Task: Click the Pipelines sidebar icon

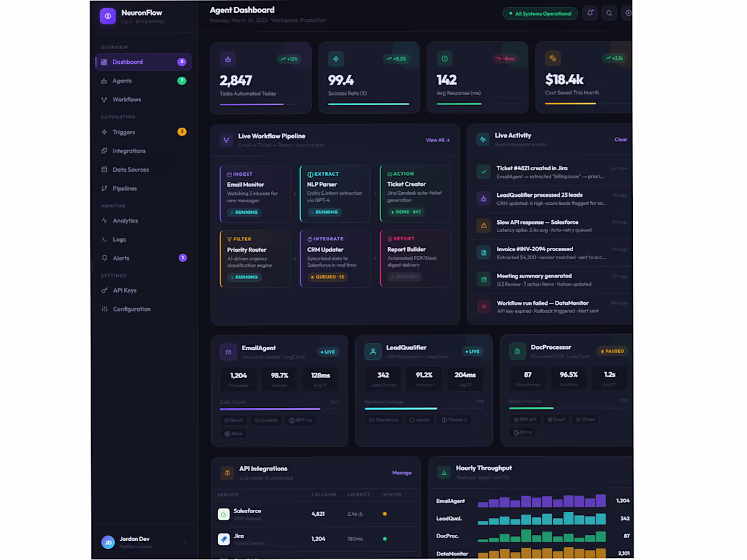Action: (105, 189)
